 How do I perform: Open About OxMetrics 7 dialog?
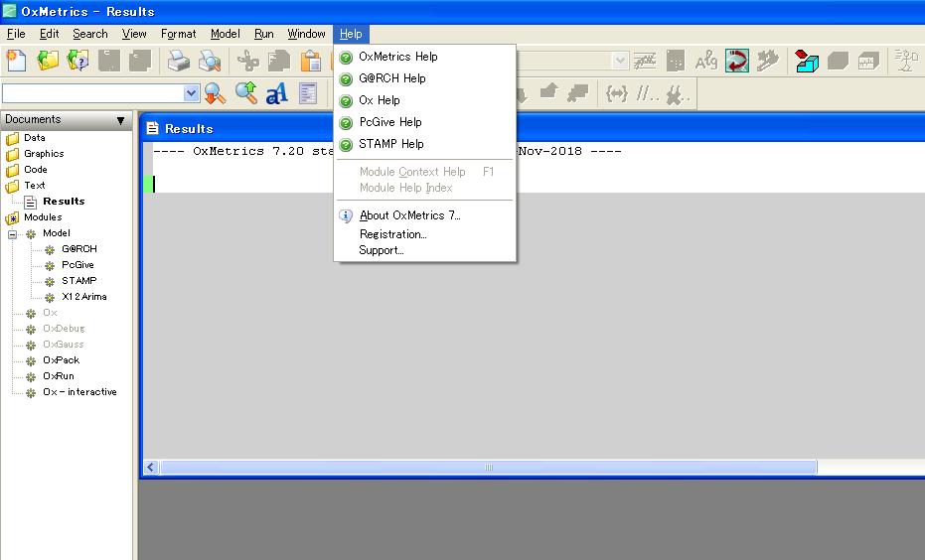[x=425, y=215]
